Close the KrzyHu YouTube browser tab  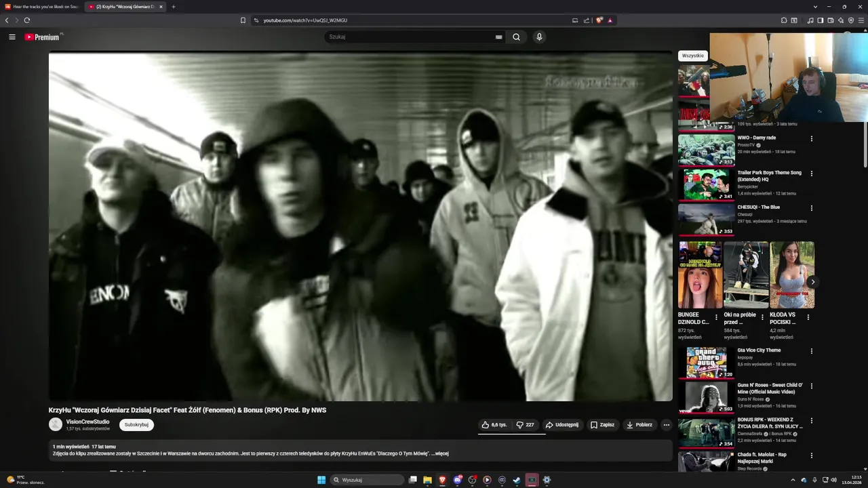click(161, 7)
